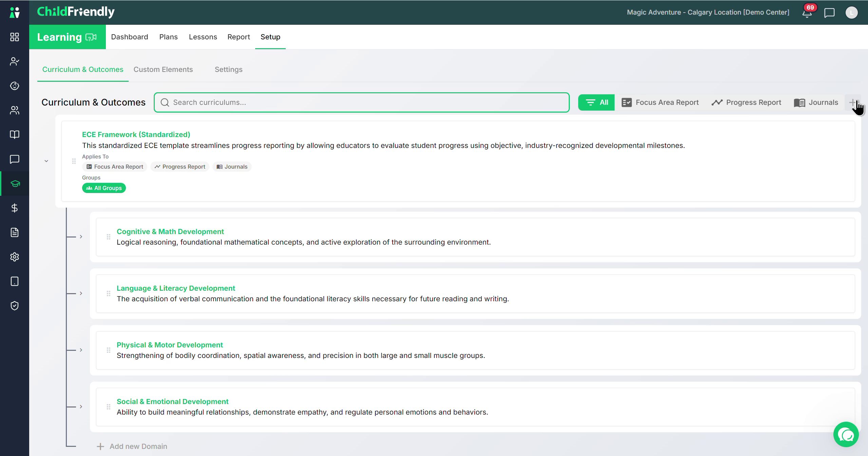Screen dimensions: 868x456
Task: Expand Language & Literacy Development domain
Action: click(81, 293)
